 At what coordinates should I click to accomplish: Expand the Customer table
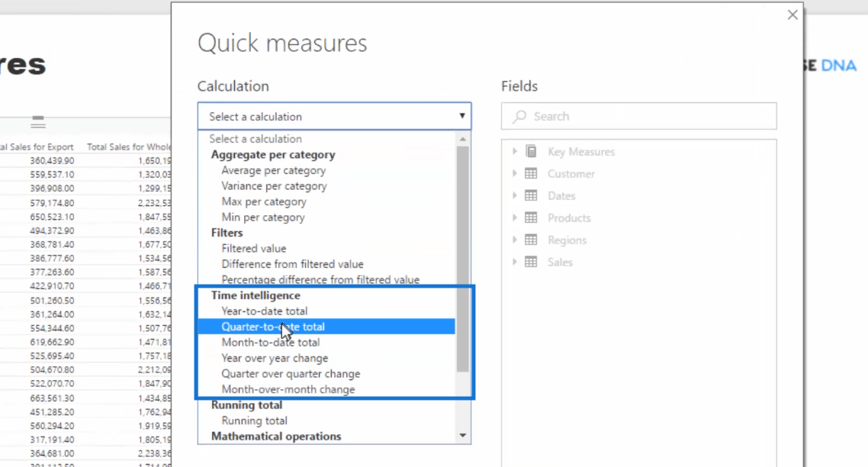click(x=514, y=173)
